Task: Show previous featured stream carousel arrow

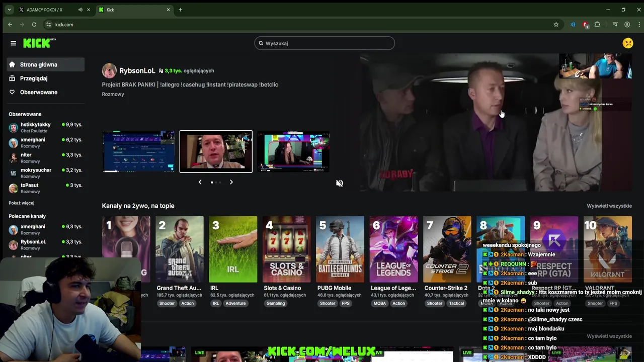Action: 200,182
